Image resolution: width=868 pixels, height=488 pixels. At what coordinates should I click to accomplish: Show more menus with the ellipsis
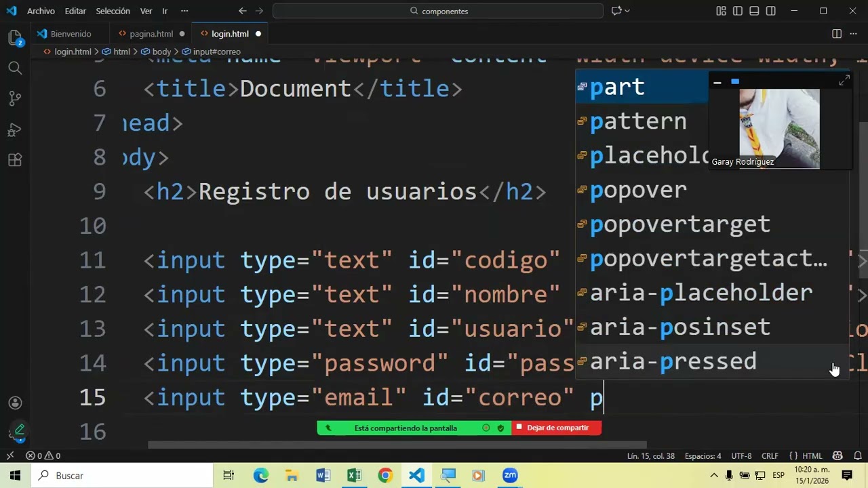tap(184, 11)
